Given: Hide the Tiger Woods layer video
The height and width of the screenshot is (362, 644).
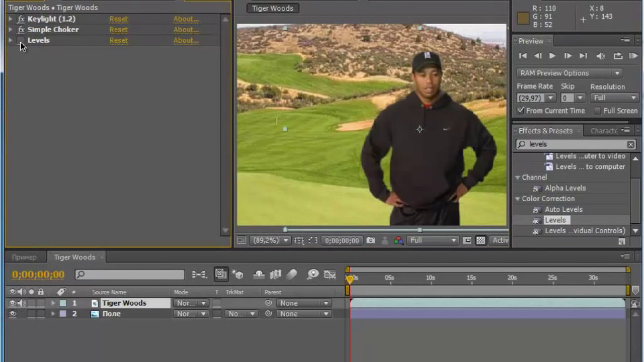Looking at the screenshot, I should tap(13, 303).
